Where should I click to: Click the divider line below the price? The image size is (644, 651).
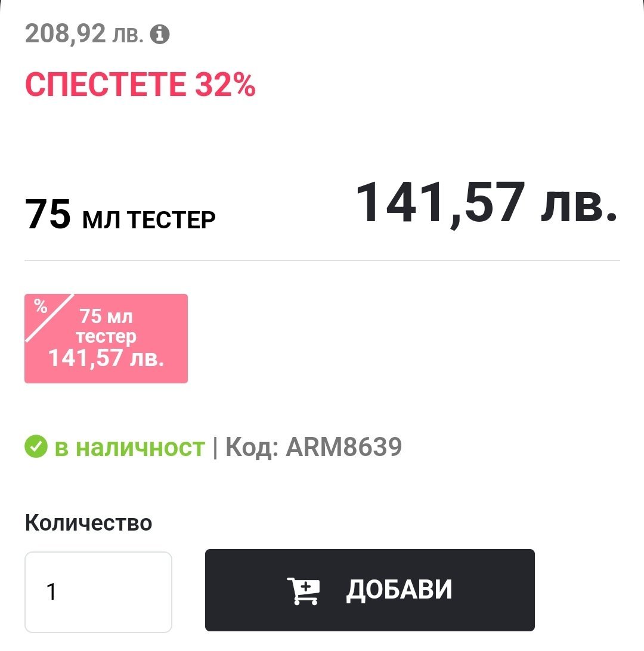point(322,261)
